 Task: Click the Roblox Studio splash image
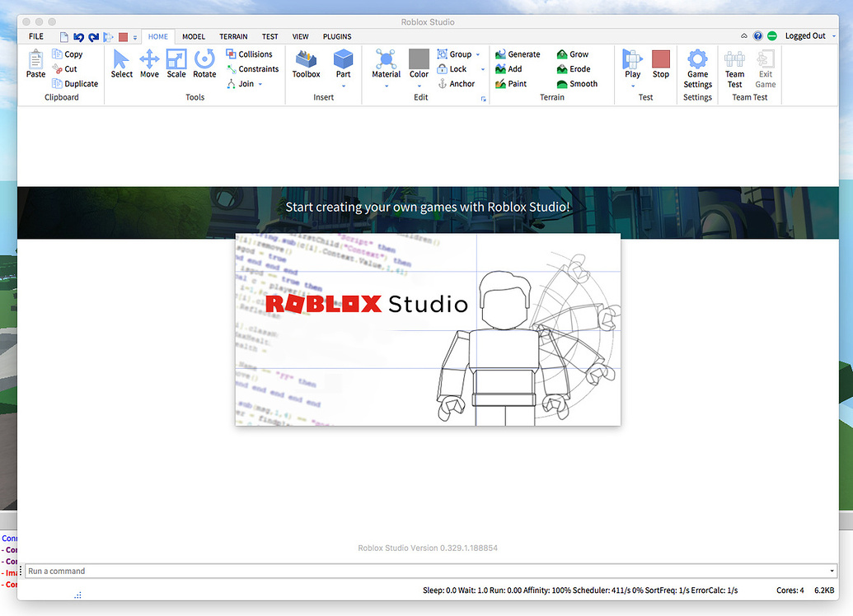[428, 329]
